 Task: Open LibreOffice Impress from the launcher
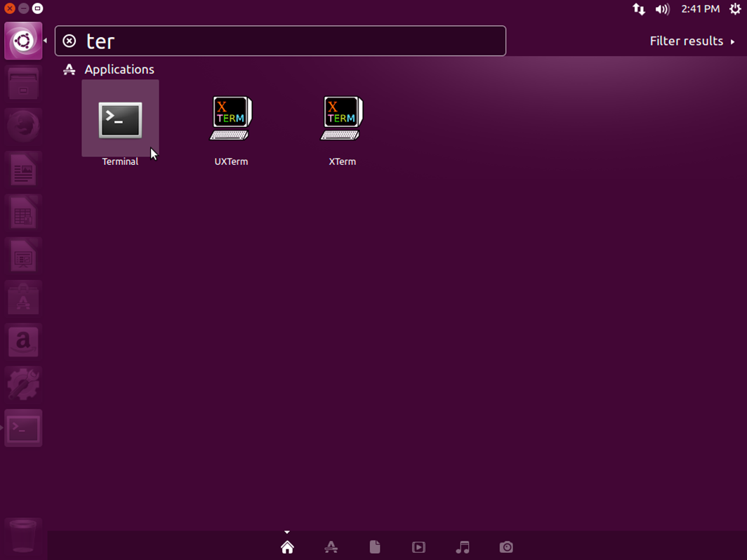click(x=23, y=255)
